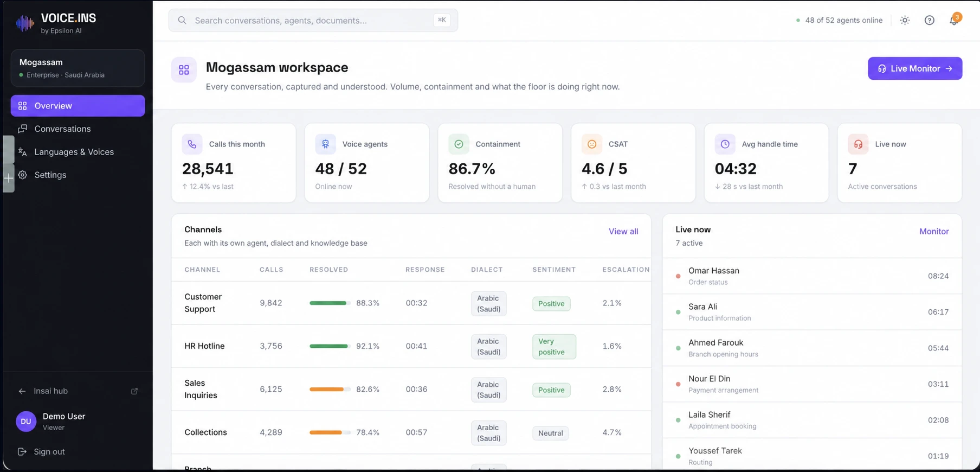Click the VOICE.INS waveform logo icon
Image resolution: width=980 pixels, height=472 pixels.
tap(25, 23)
